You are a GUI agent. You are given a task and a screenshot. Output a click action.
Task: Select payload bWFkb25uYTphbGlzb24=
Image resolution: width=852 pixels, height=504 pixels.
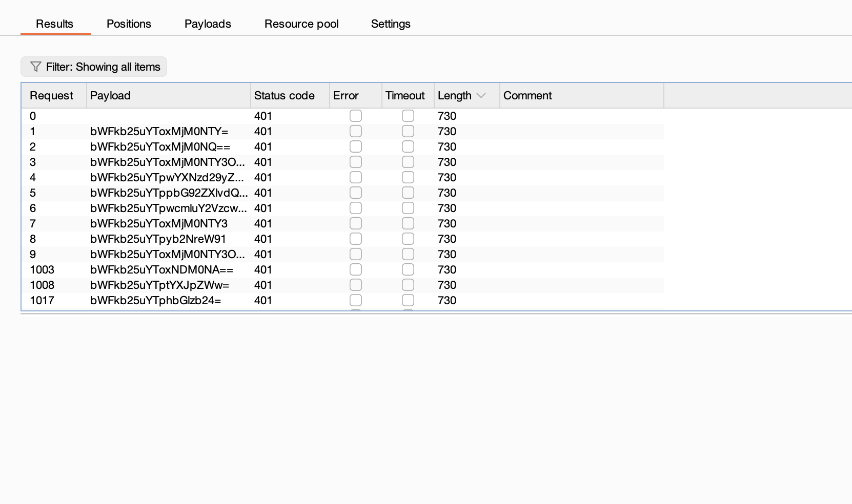click(156, 301)
